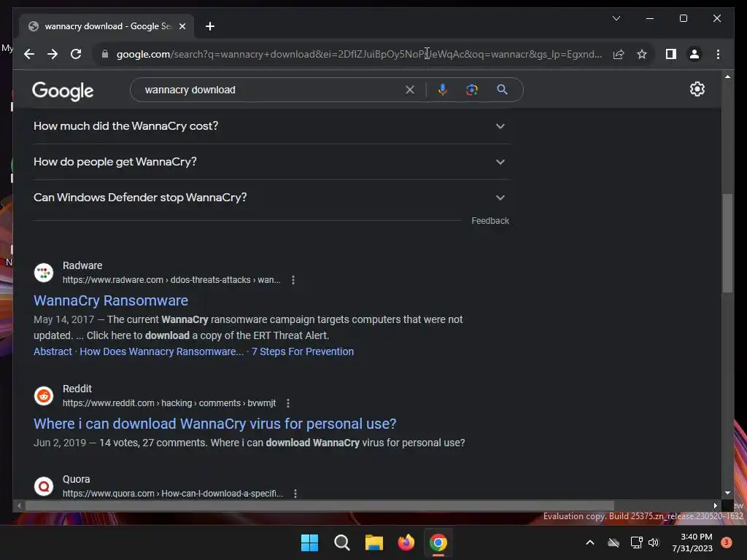Click the scroll down arrow
The image size is (747, 560).
pos(727,493)
